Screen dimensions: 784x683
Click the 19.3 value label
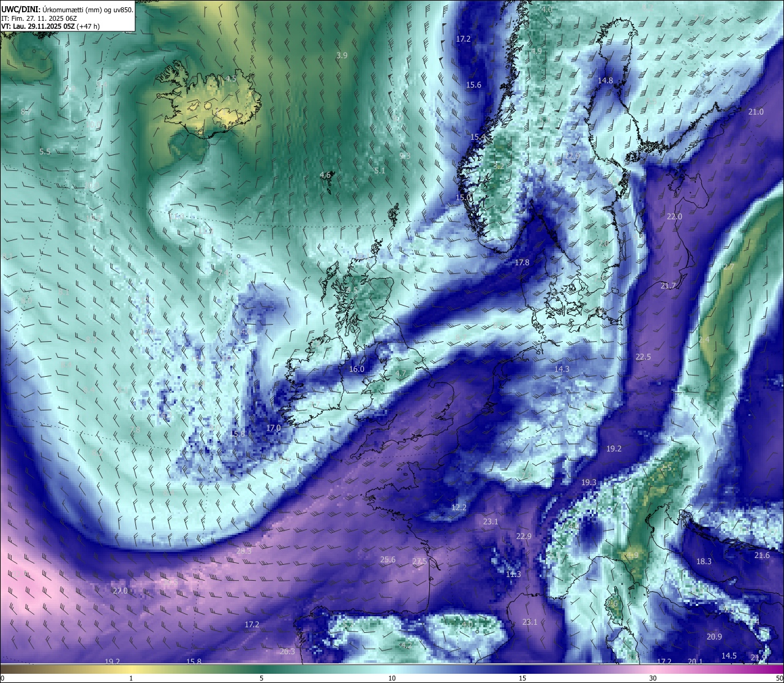click(589, 482)
